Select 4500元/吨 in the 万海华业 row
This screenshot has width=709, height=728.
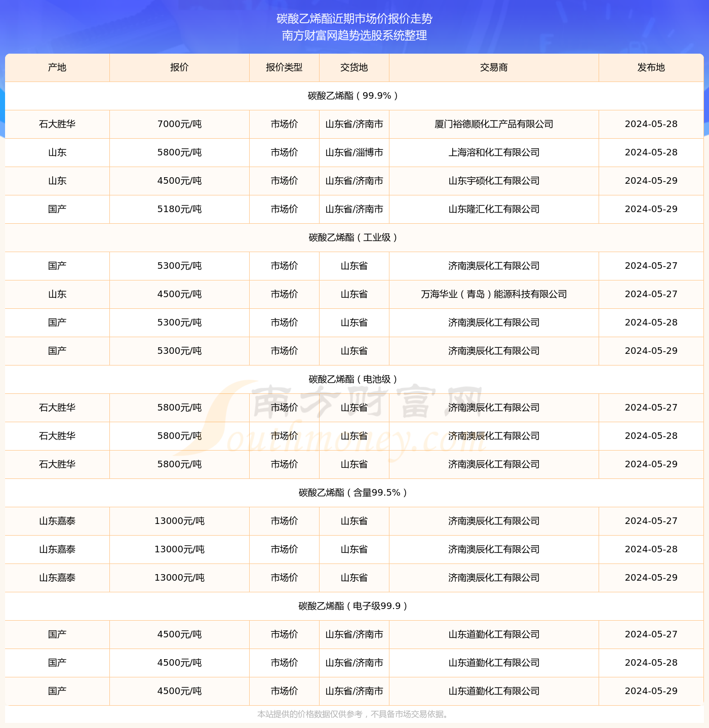pos(179,294)
